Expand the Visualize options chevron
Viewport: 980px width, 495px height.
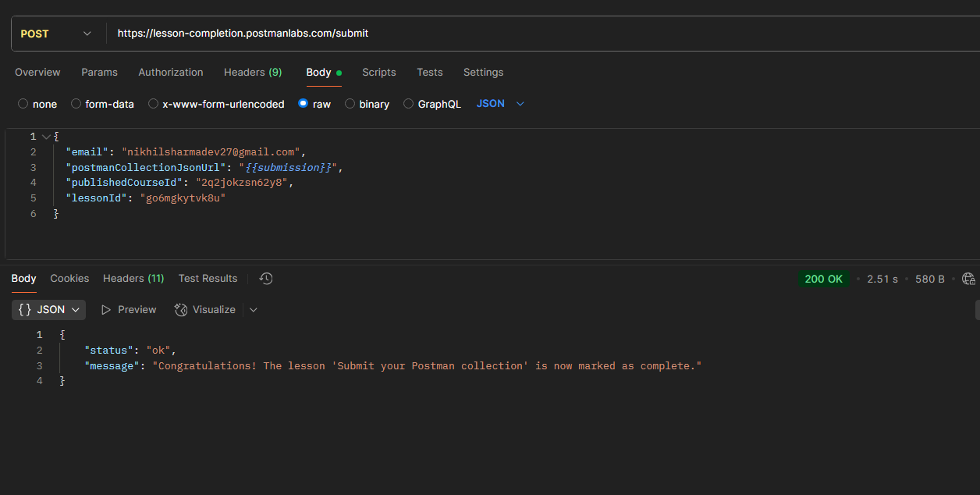point(254,310)
